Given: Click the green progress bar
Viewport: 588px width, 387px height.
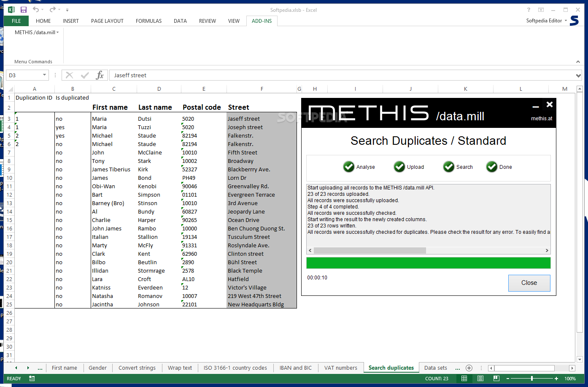Looking at the screenshot, I should tap(428, 263).
